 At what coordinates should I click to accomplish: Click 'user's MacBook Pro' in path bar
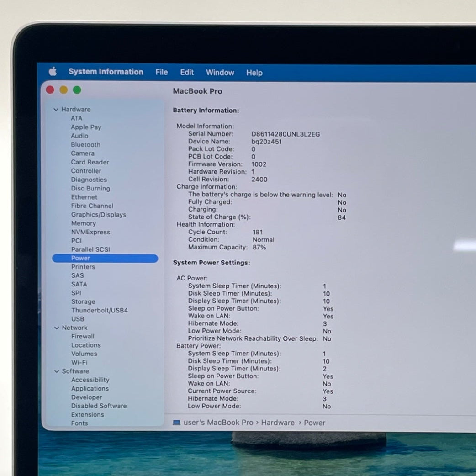218,423
